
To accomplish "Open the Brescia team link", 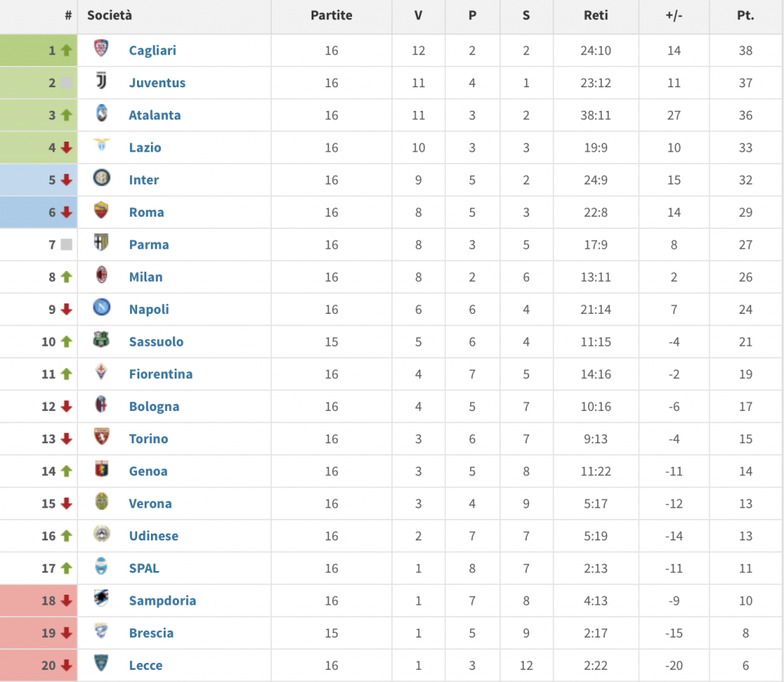I will 151,633.
